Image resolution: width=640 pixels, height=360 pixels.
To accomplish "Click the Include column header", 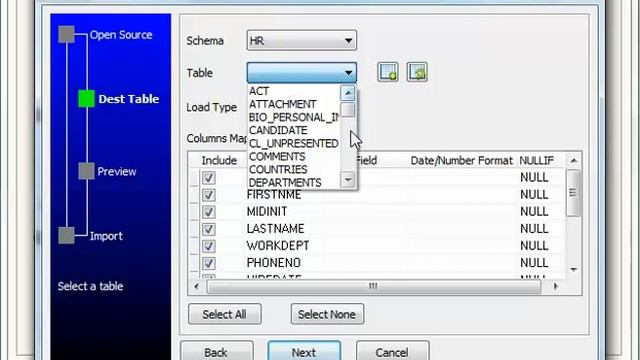I will (219, 160).
